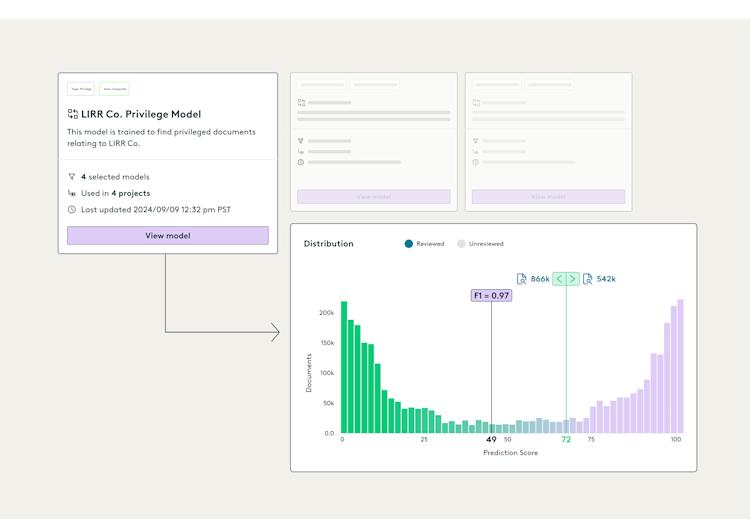Open the LIRR Co. Privilege Model title
750x519 pixels.
tap(141, 114)
